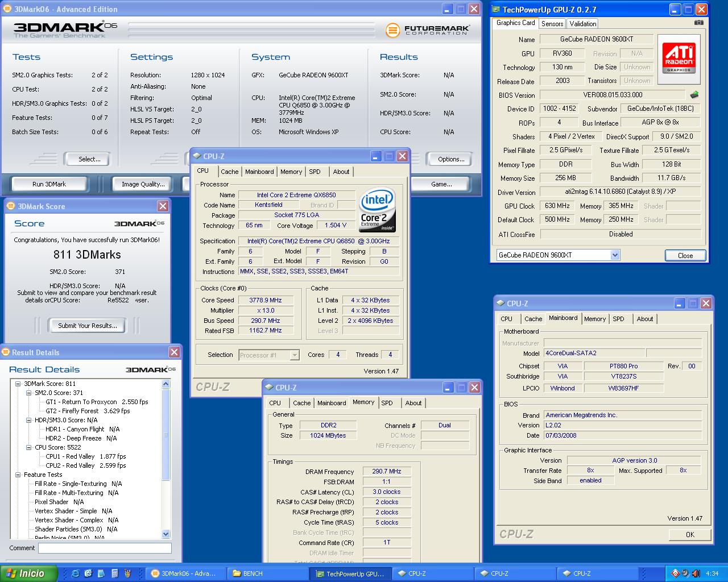The image size is (728, 582).
Task: Select GT1 - Return To Proxycon row
Action: 97,402
